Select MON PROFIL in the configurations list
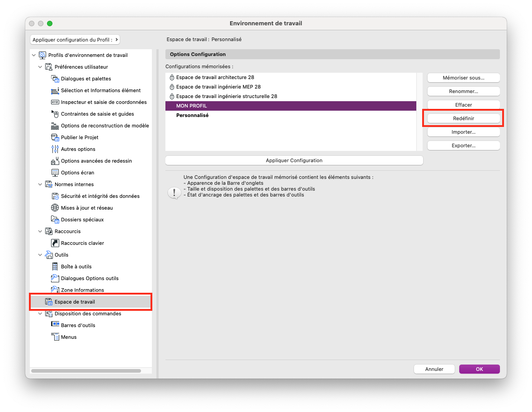The height and width of the screenshot is (412, 532). tap(291, 106)
